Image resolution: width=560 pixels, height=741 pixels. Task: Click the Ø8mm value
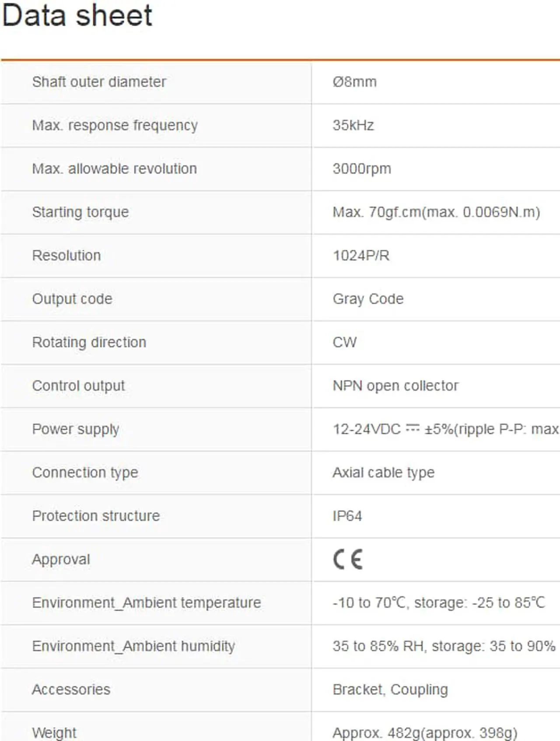pyautogui.click(x=355, y=82)
